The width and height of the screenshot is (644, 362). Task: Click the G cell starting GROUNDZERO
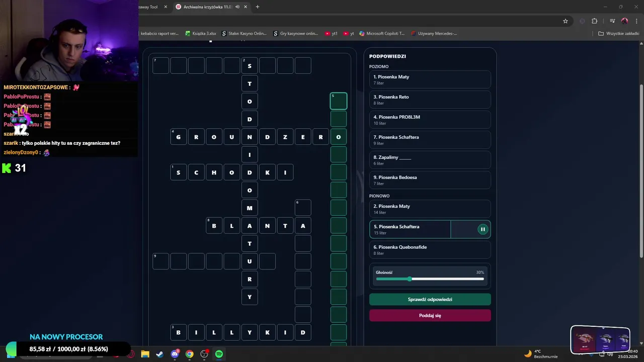point(179,137)
